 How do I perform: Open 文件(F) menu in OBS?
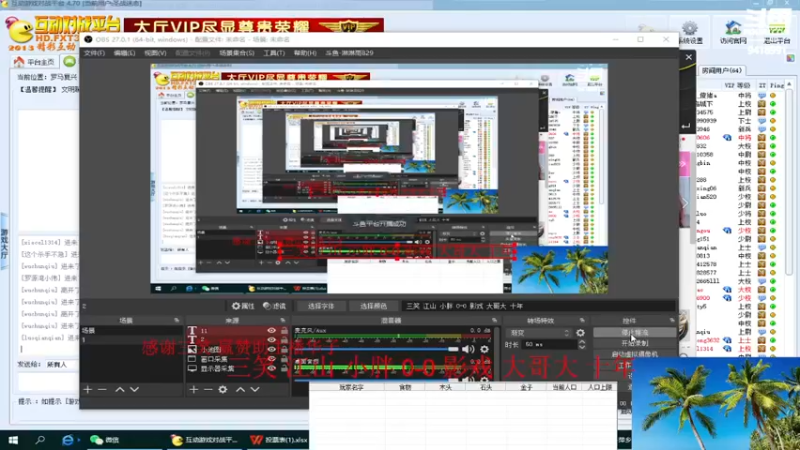pos(94,53)
